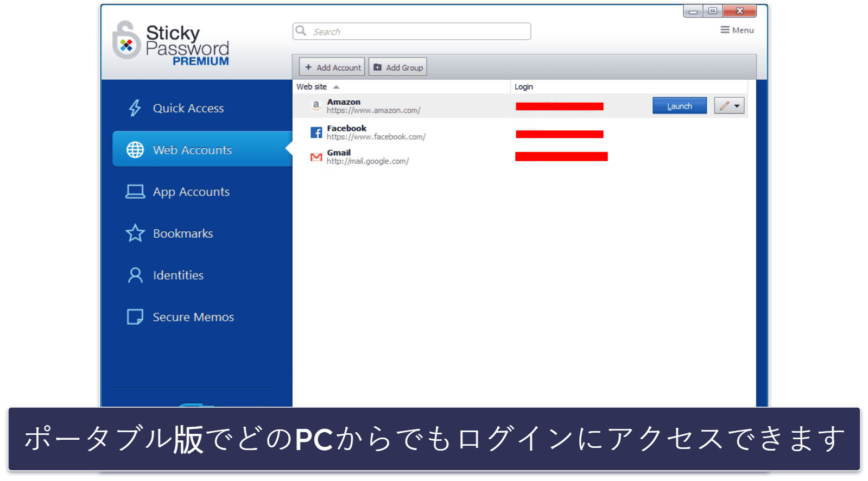The image size is (868, 481).
Task: Click the search magnifier icon
Action: 301,31
